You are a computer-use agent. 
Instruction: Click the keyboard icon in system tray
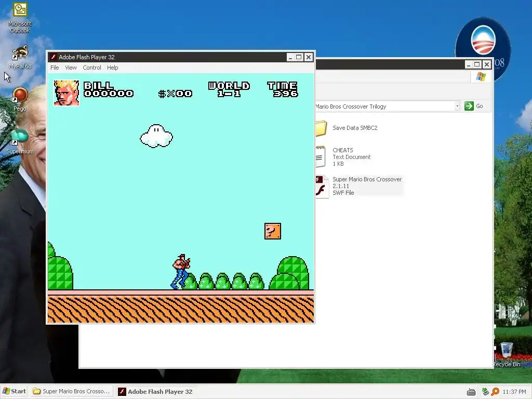point(471,392)
